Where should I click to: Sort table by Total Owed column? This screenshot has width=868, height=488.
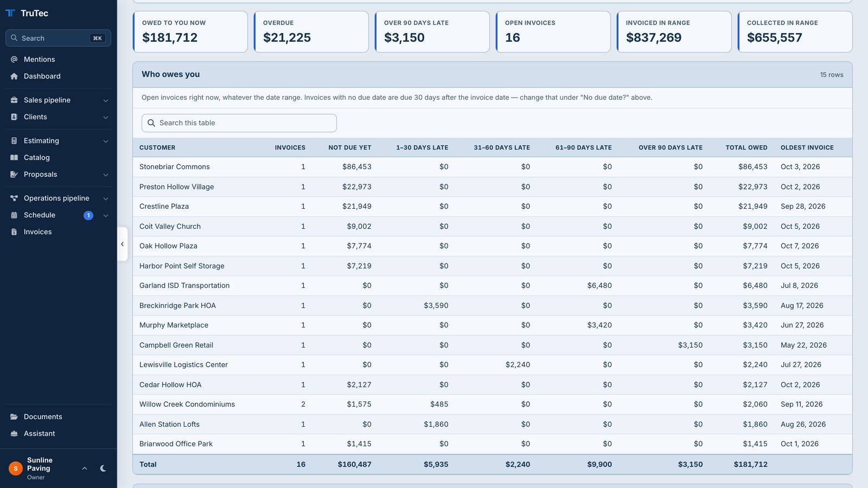[746, 147]
